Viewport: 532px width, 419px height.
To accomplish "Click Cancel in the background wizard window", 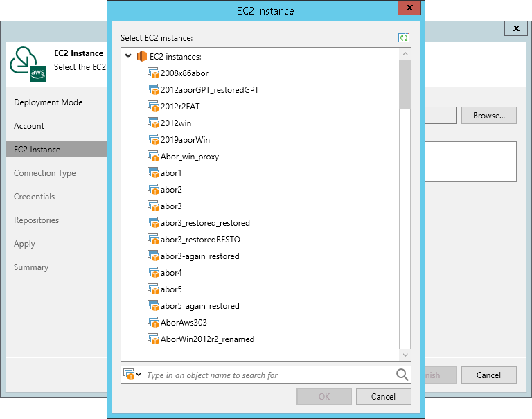I will [489, 375].
